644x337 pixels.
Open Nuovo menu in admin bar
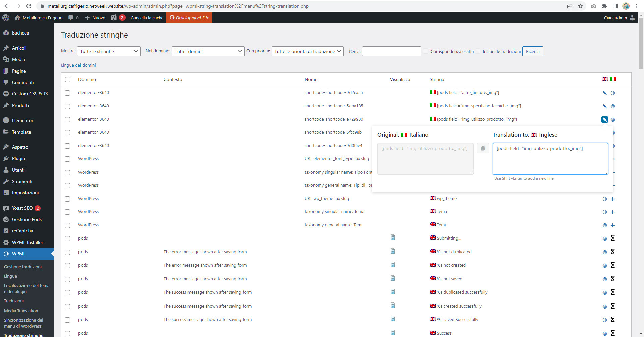coord(95,18)
